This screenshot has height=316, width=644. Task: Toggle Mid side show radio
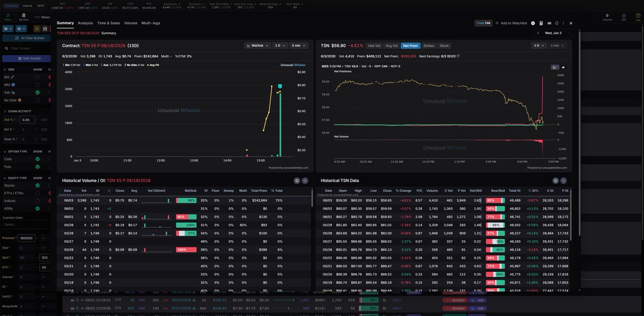tap(38, 84)
